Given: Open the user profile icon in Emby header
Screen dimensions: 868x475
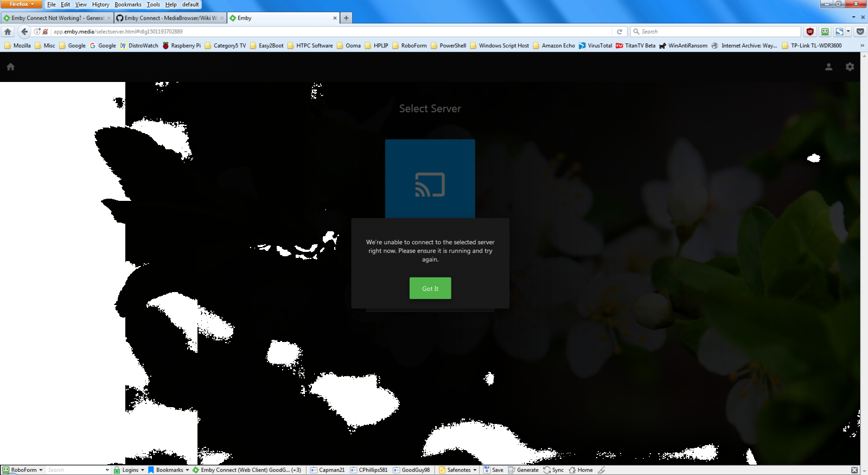Looking at the screenshot, I should (x=828, y=67).
